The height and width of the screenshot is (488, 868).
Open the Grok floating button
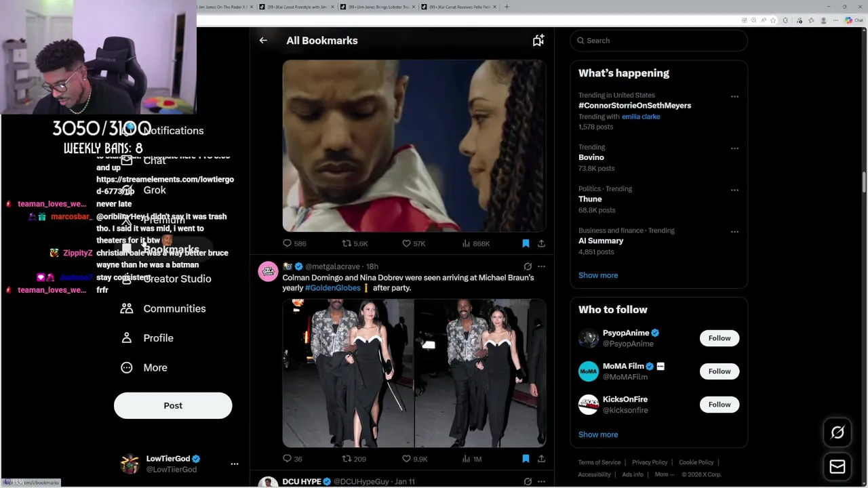(837, 432)
